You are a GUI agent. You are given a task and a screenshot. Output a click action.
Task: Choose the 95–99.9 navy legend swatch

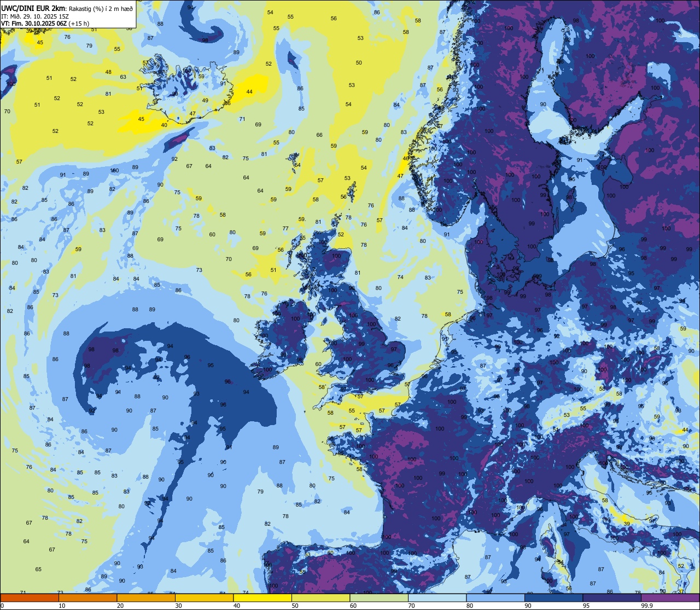click(x=612, y=598)
